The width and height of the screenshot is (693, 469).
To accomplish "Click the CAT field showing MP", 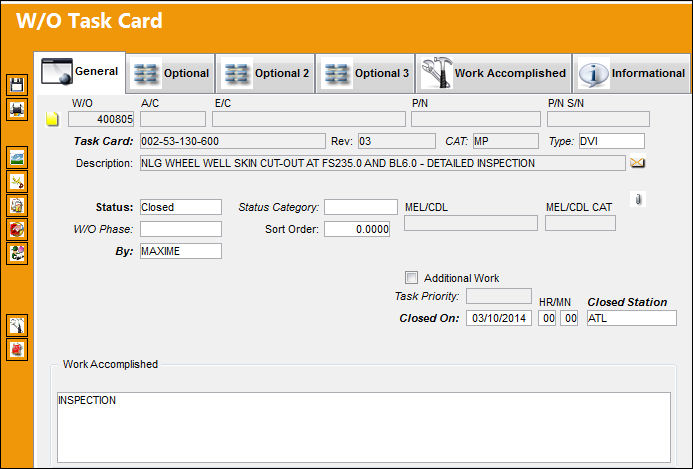I will (x=506, y=141).
